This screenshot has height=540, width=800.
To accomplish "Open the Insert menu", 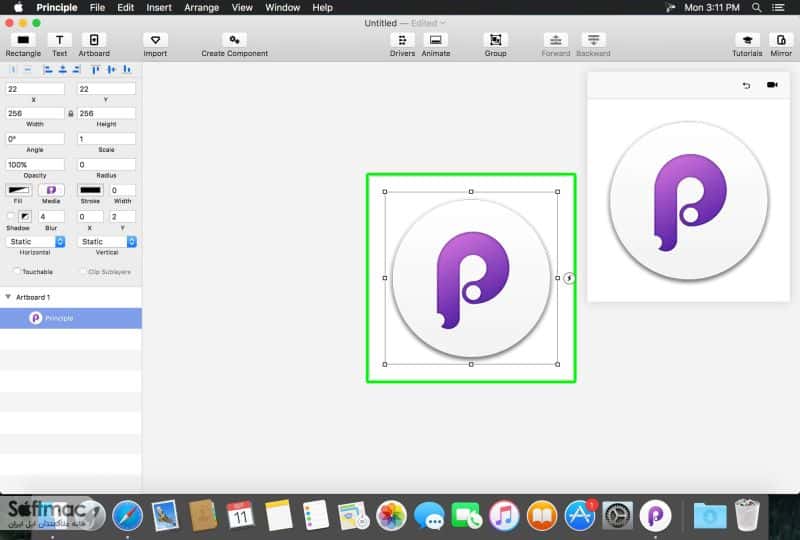I will (x=159, y=8).
